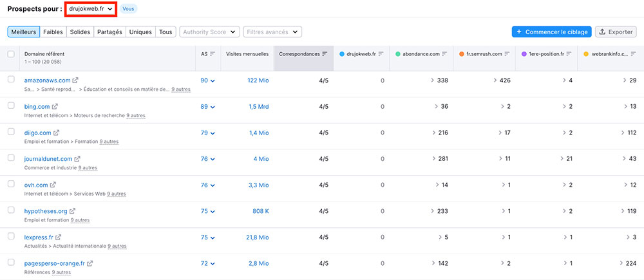Select the Tous tab
This screenshot has height=280, width=644.
(x=166, y=32)
